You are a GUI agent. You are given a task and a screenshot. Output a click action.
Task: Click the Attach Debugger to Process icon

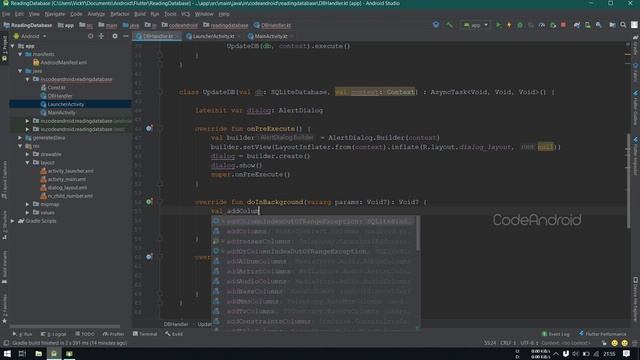pos(553,25)
